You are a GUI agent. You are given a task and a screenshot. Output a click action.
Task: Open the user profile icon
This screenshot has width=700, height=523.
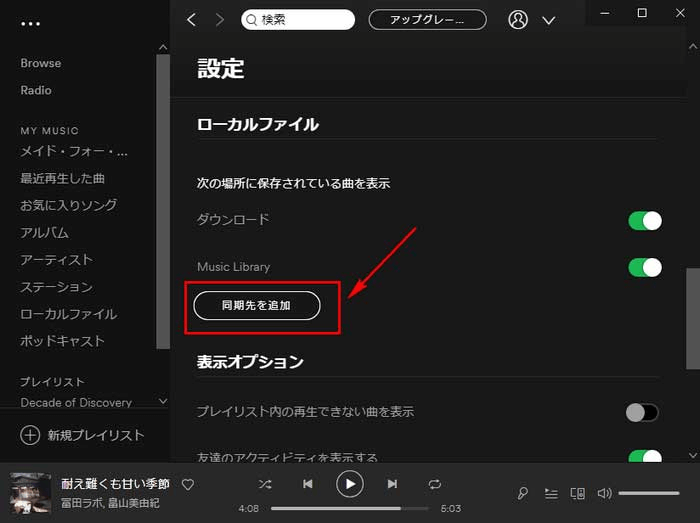coord(517,20)
